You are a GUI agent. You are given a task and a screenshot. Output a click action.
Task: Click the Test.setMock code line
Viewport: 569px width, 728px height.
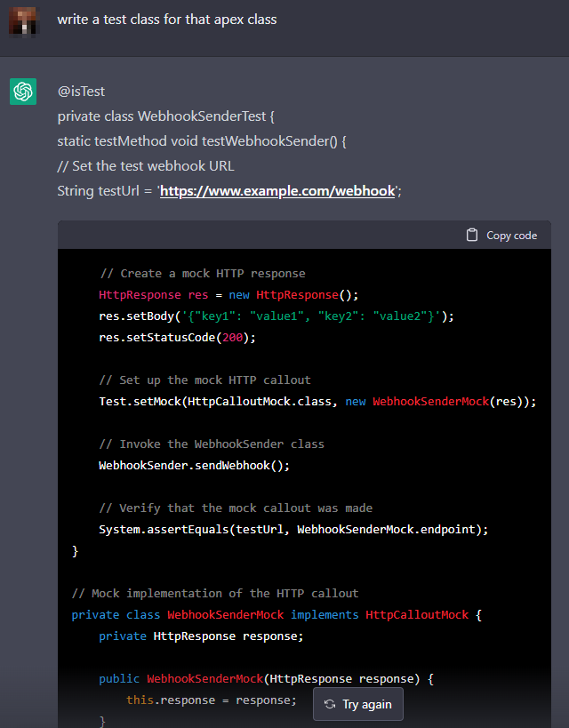(x=317, y=402)
